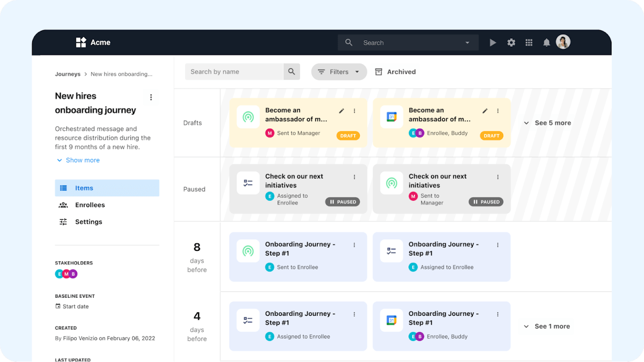Select the Settings tab
644x362 pixels.
(x=107, y=222)
